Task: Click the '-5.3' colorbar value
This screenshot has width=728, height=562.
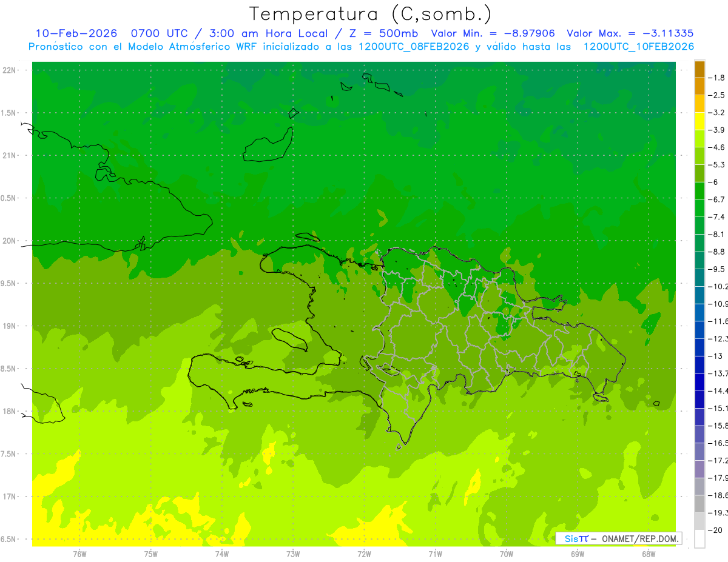Action: click(x=718, y=164)
